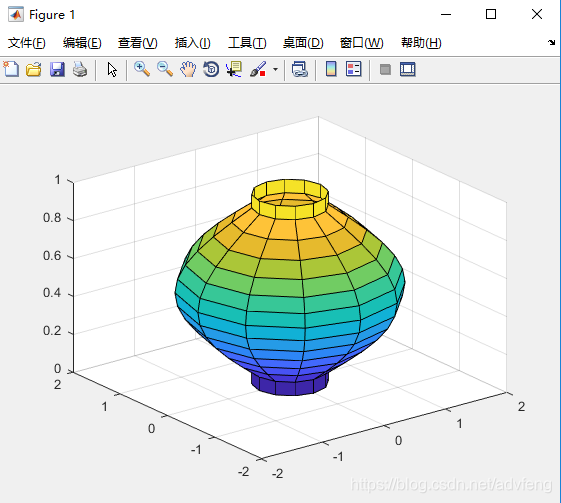Click the z-axis tick label 0.2
This screenshot has width=561, height=503.
pos(52,331)
